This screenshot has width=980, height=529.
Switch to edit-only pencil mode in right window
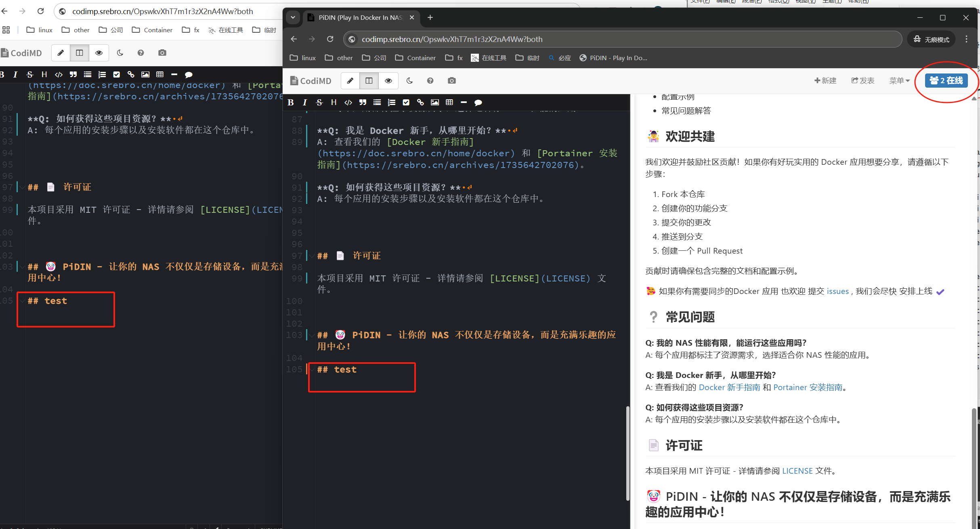point(350,81)
